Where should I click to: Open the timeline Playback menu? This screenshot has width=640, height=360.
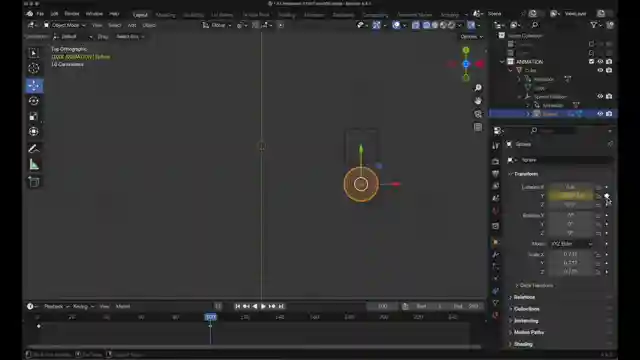[56, 306]
